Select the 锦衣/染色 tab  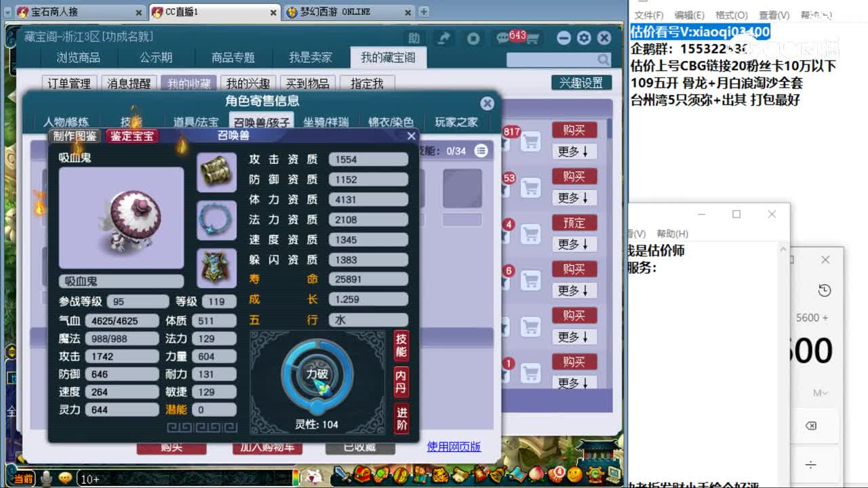[x=391, y=122]
